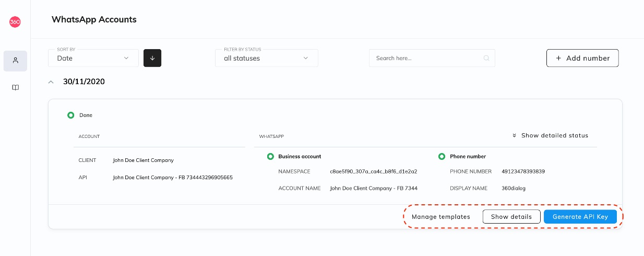Open the Sort By Date dropdown
Viewport: 644px width, 256px height.
93,58
